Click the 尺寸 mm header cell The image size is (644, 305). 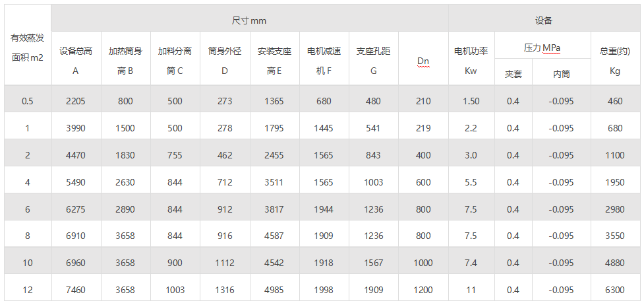pyautogui.click(x=249, y=20)
